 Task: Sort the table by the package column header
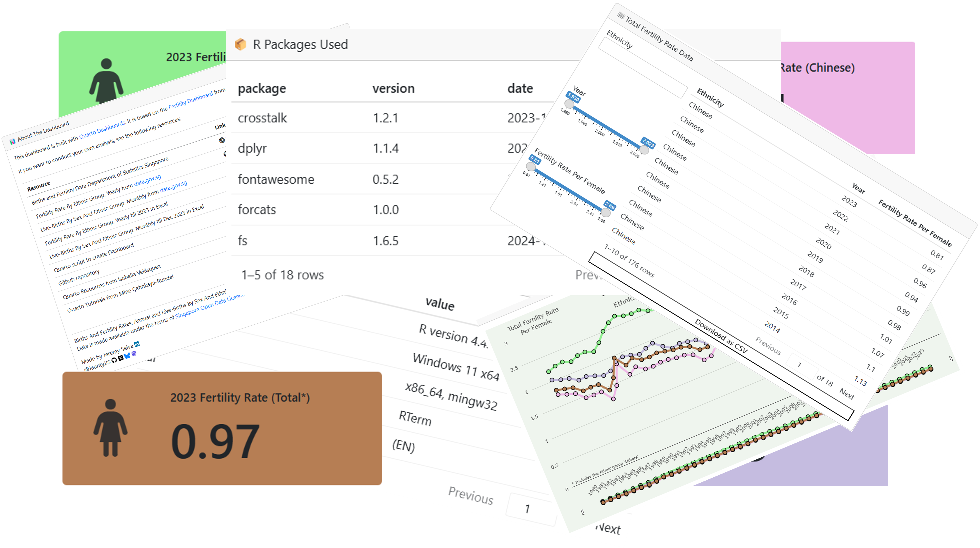pos(262,88)
